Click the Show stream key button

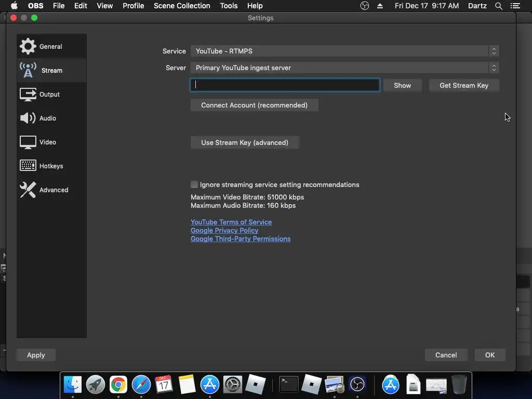click(403, 86)
